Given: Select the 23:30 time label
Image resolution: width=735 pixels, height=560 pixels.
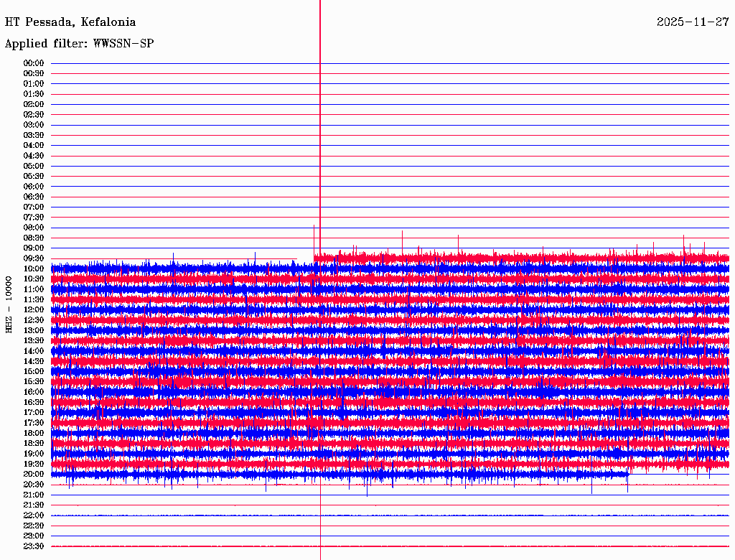Looking at the screenshot, I should pos(34,546).
